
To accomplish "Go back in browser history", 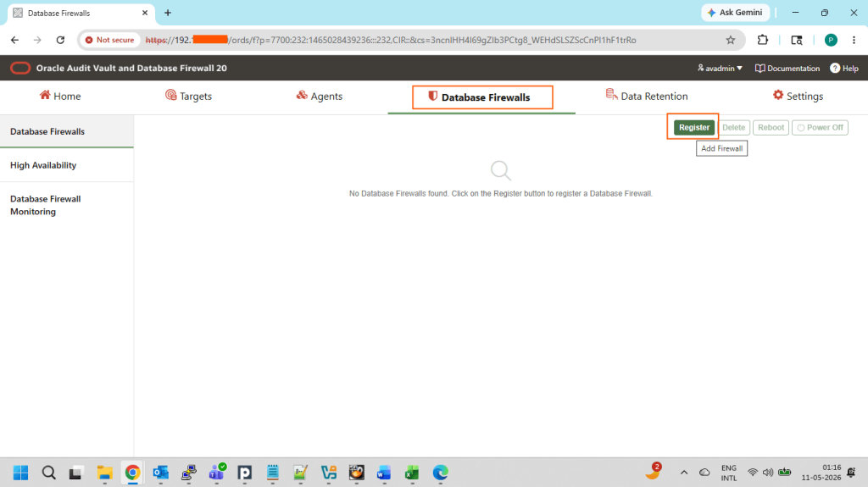I will coord(15,40).
